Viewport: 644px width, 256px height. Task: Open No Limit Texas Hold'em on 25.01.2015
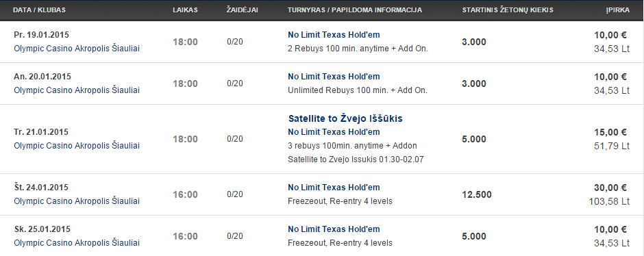click(334, 229)
